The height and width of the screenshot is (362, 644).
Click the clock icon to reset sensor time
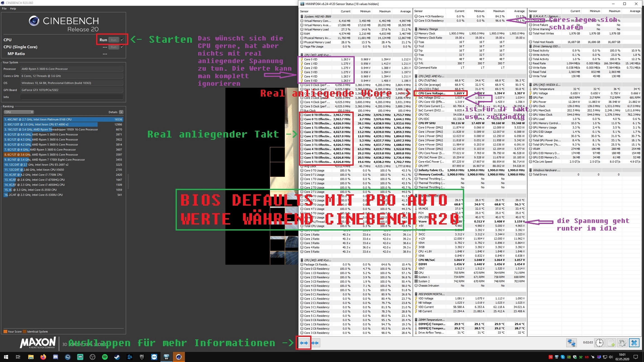click(599, 343)
